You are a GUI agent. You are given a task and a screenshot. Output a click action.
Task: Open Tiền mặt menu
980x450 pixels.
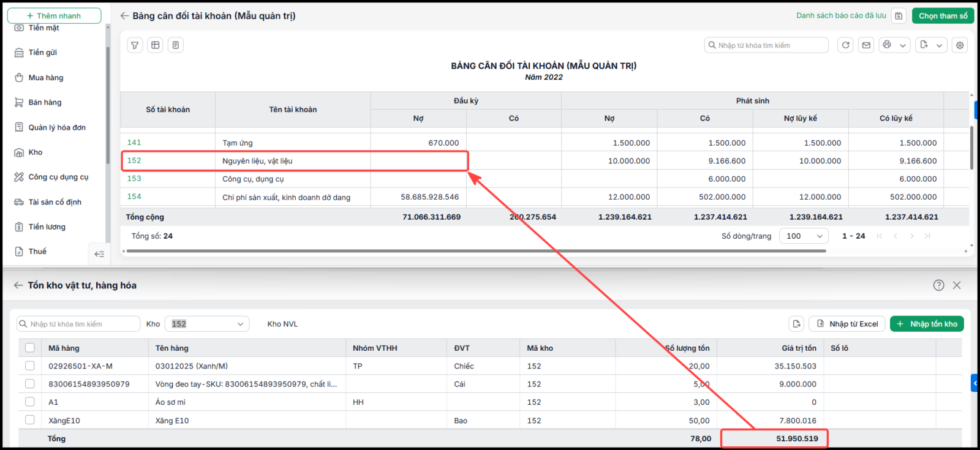point(43,28)
